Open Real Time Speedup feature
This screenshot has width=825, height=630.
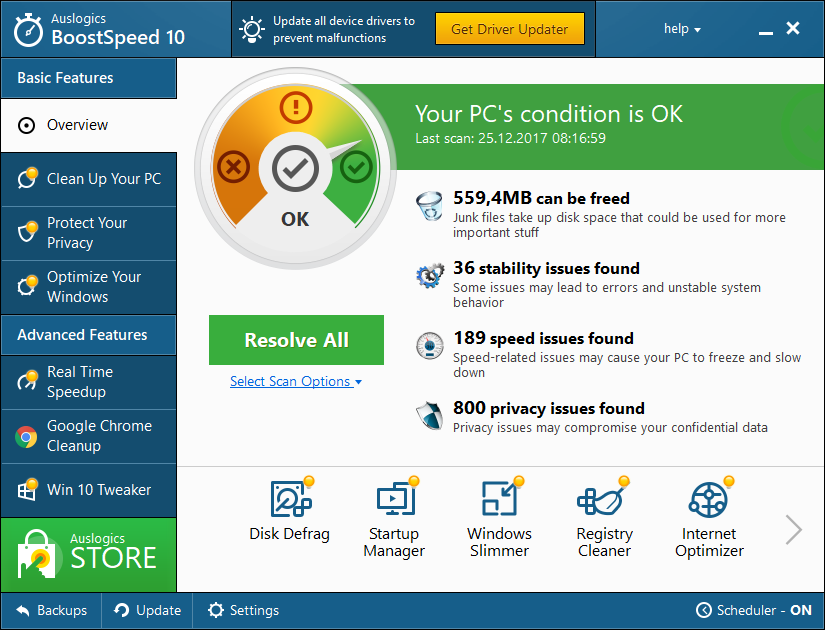point(88,382)
